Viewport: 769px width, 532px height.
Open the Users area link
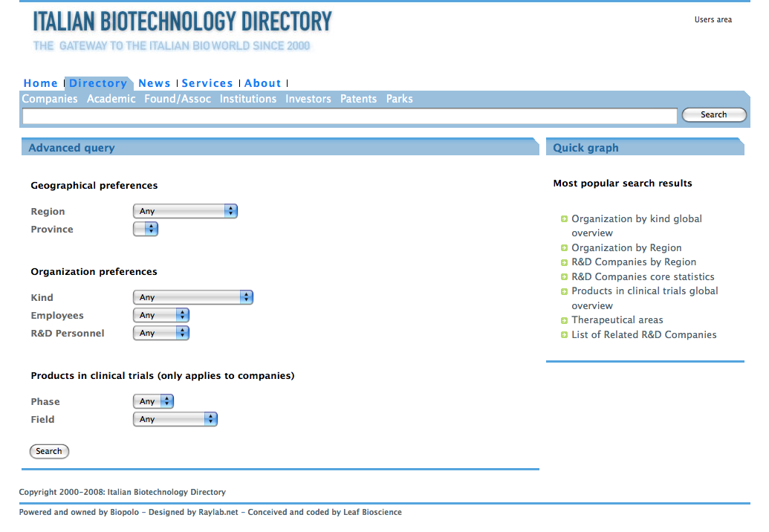coord(713,20)
